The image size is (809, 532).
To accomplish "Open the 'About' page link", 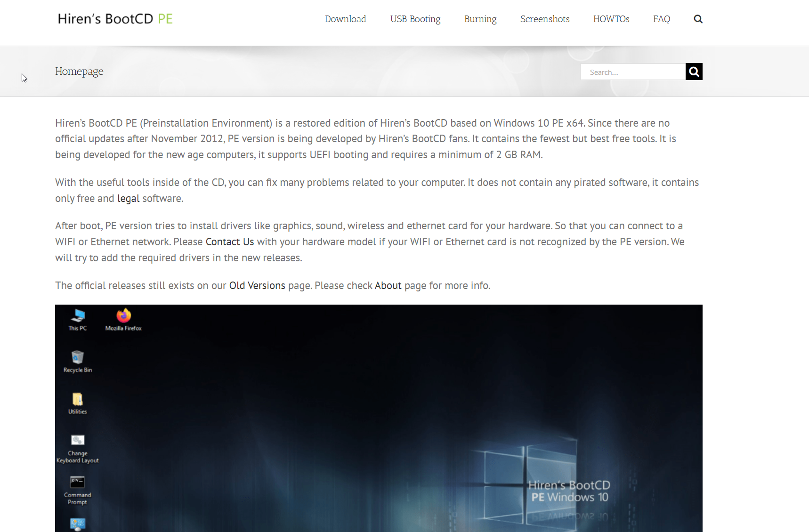I will point(388,286).
